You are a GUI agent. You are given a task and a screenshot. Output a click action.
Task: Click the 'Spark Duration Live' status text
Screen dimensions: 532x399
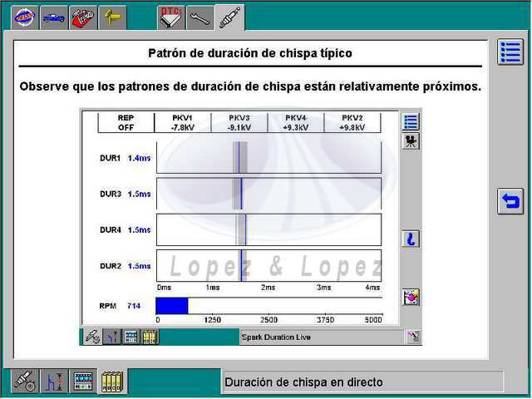tap(276, 337)
